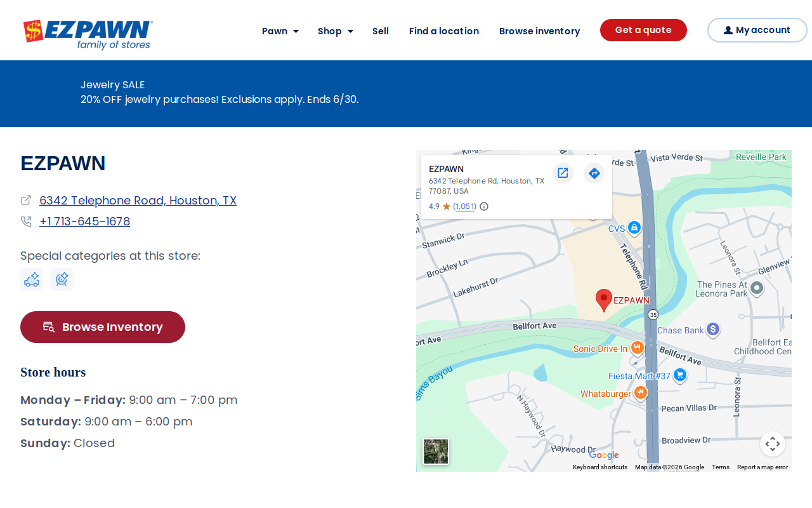Click the large Browse Inventory button
Viewport: 812px width, 508px height.
(103, 327)
